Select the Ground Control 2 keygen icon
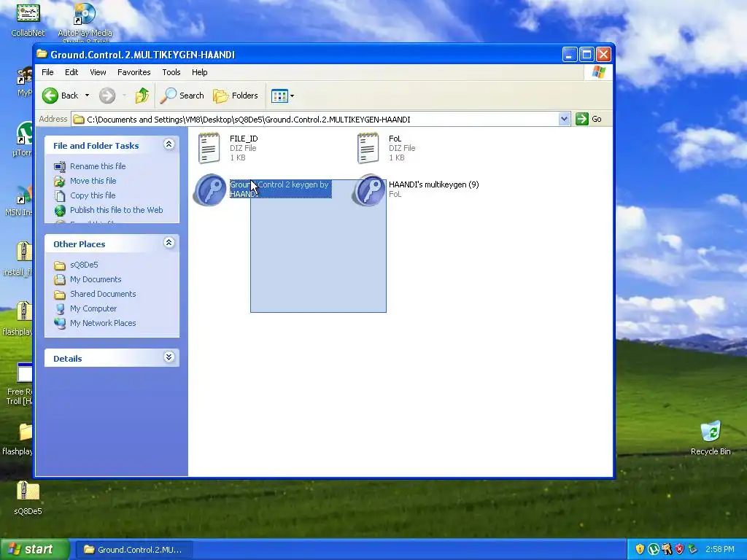 coord(209,190)
